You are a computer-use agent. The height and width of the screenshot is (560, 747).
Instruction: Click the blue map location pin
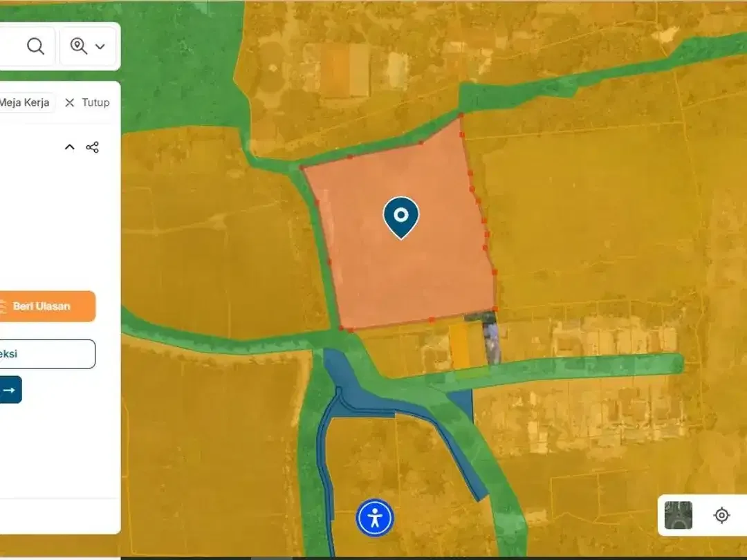click(401, 218)
